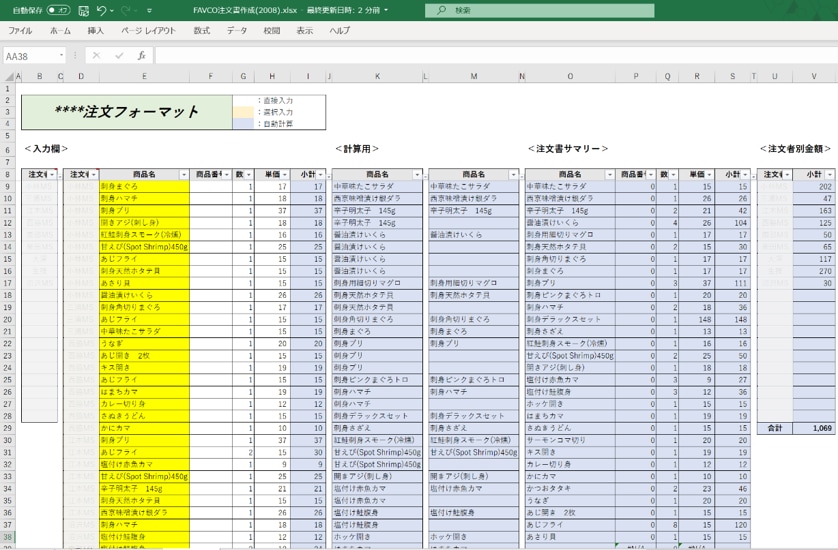Switch to the ホーム ribbon tab
Screen dimensions: 838x550
tap(60, 30)
